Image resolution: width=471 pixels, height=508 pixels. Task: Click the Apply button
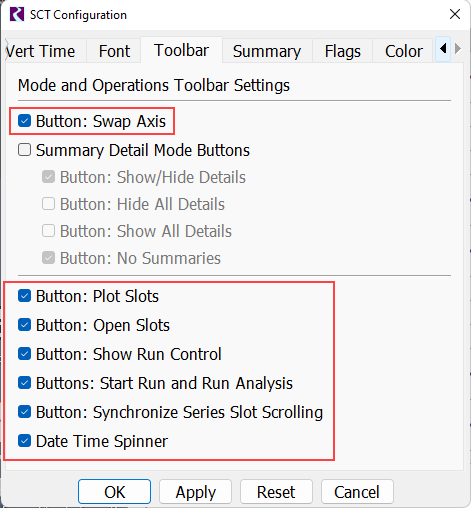[x=195, y=492]
